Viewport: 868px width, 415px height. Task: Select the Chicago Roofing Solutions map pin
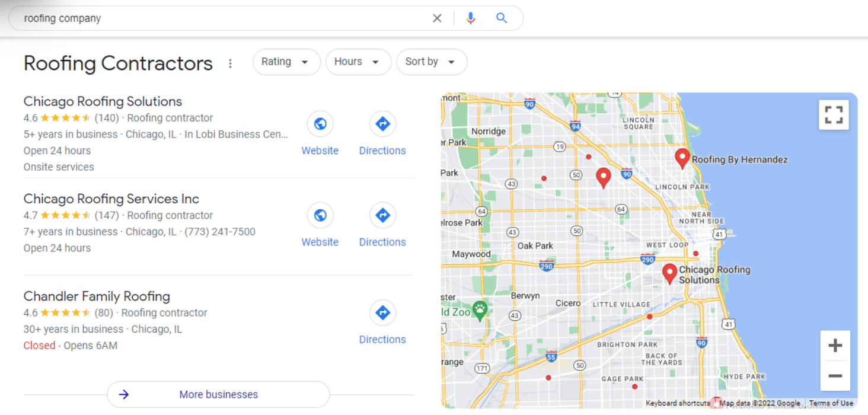(669, 273)
